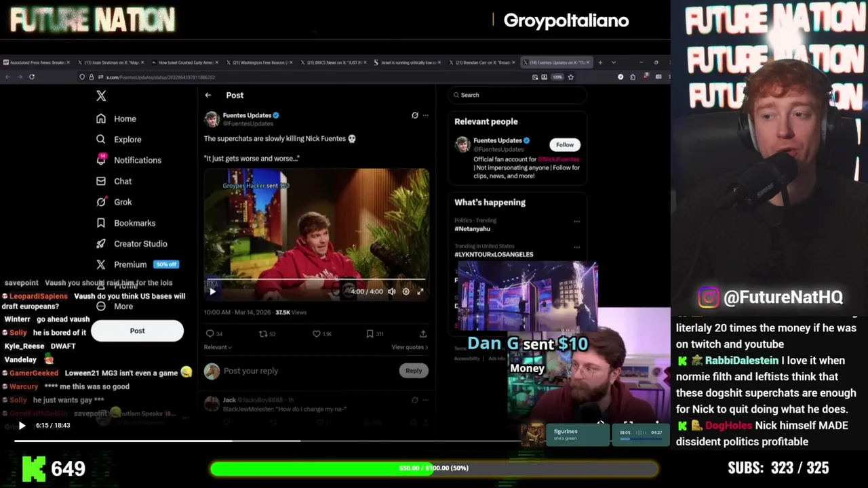
Task: Open the Relevant sort dropdown
Action: [x=218, y=347]
